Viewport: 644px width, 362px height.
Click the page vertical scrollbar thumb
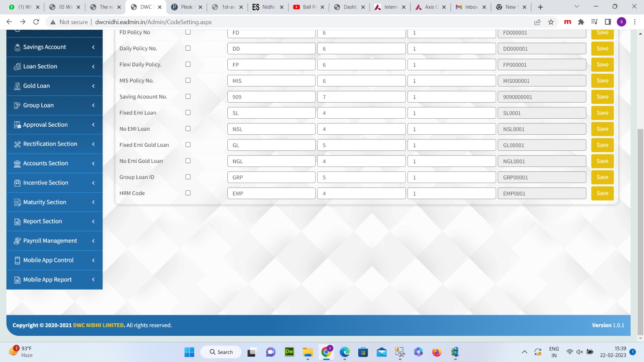click(x=640, y=231)
